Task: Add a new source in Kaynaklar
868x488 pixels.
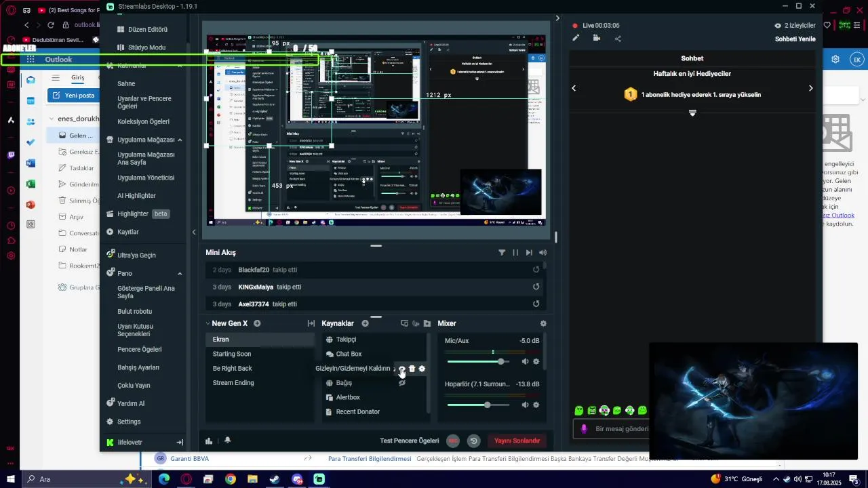Action: 365,323
